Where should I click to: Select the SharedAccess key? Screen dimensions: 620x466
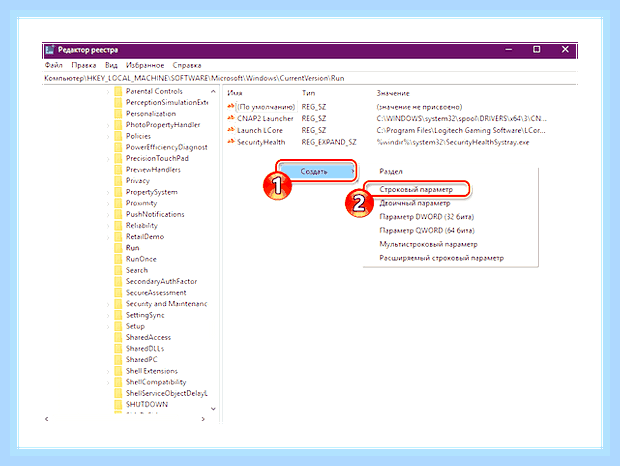click(148, 338)
